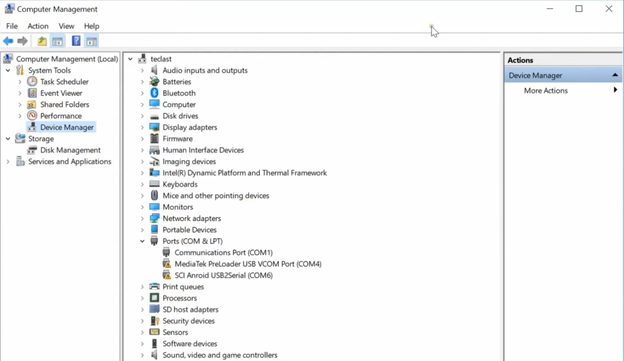The image size is (624, 361).
Task: Minimize the Computer Management window
Action: click(550, 9)
